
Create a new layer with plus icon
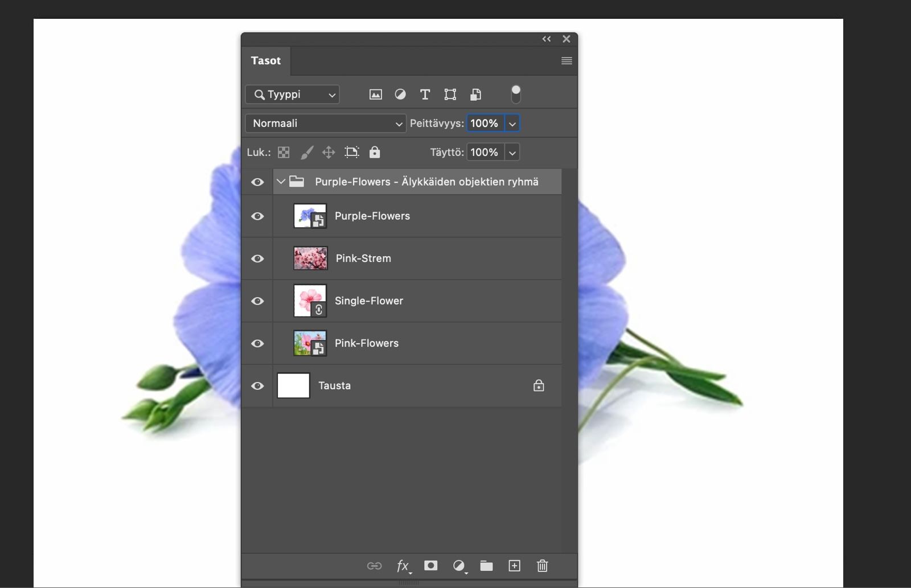click(x=514, y=566)
